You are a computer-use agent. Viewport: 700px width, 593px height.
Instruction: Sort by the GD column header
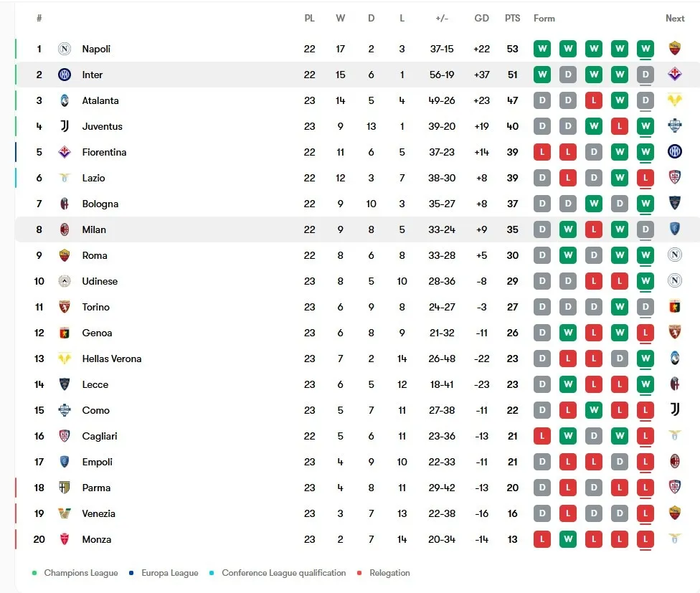pos(481,19)
